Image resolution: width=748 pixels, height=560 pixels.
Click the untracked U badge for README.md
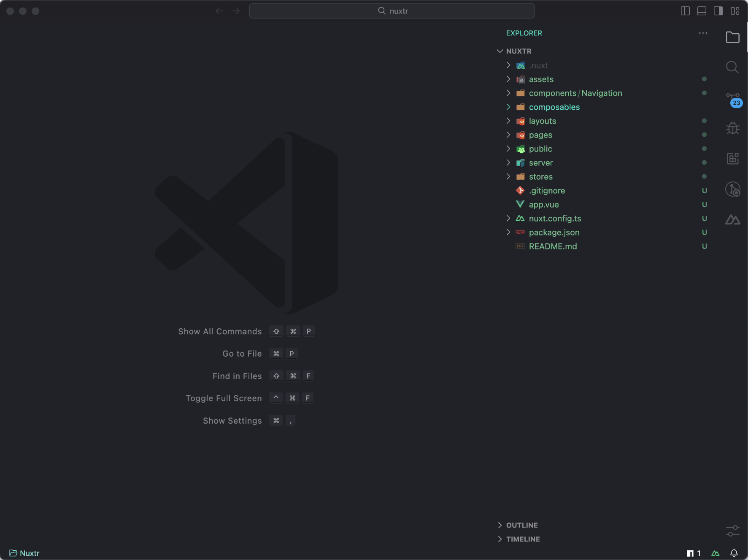(x=704, y=246)
